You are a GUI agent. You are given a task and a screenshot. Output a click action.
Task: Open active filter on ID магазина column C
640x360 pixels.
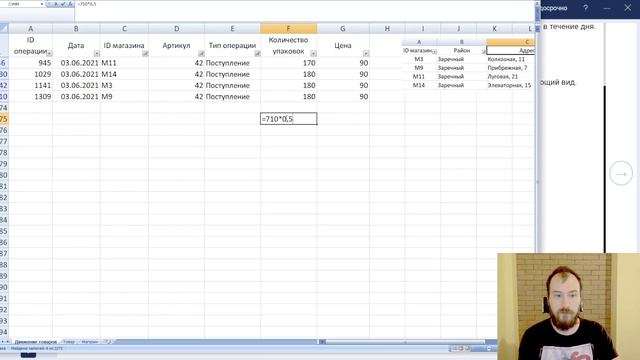[145, 53]
